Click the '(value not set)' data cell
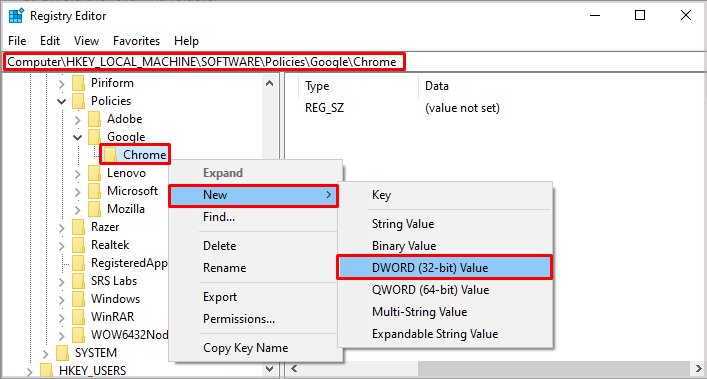The height and width of the screenshot is (379, 707). coord(462,108)
